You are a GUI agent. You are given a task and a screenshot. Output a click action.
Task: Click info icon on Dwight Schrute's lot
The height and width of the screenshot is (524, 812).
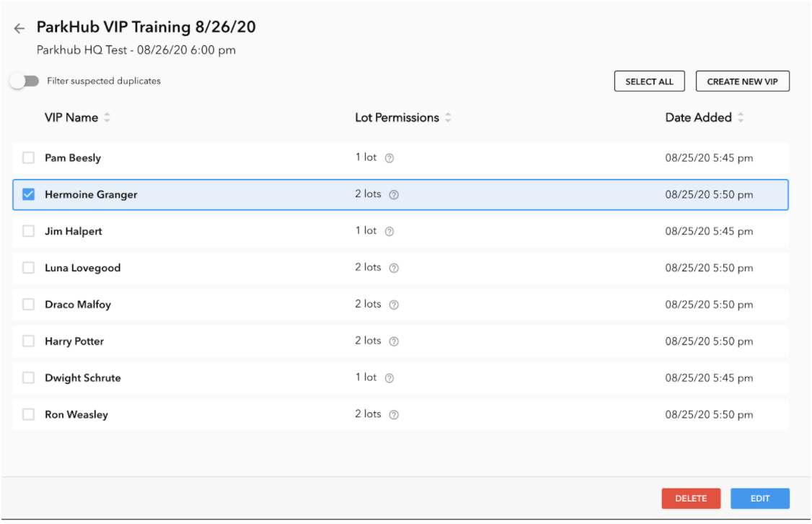389,377
